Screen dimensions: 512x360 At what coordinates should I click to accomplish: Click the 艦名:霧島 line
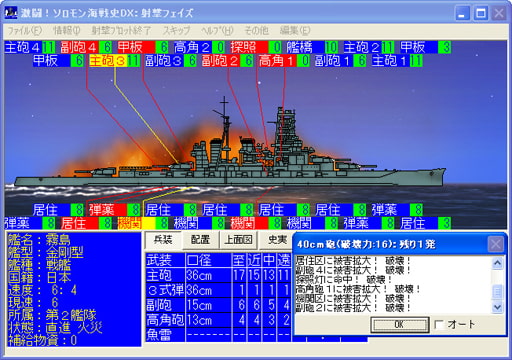tap(39, 240)
